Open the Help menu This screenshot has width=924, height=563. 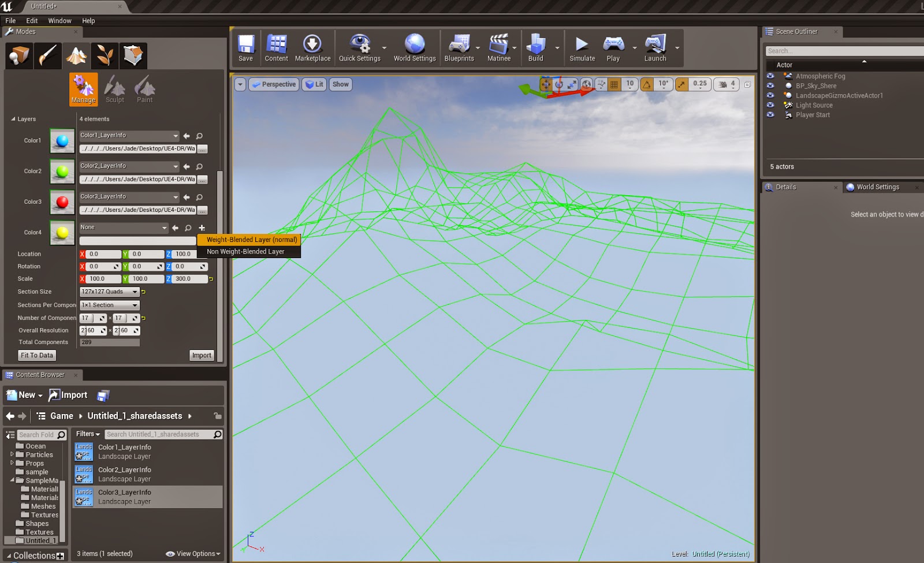[x=88, y=21]
